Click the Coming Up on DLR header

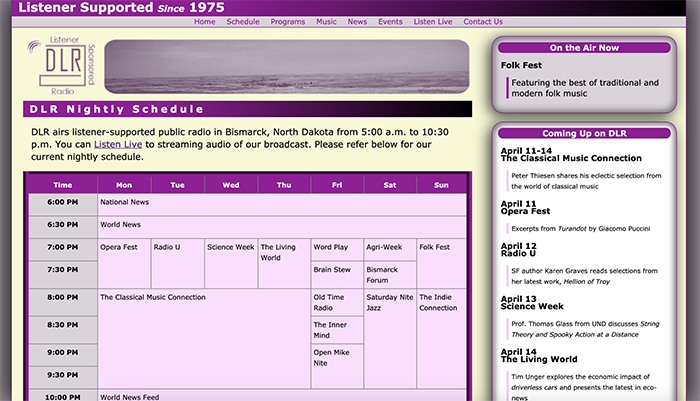click(583, 133)
